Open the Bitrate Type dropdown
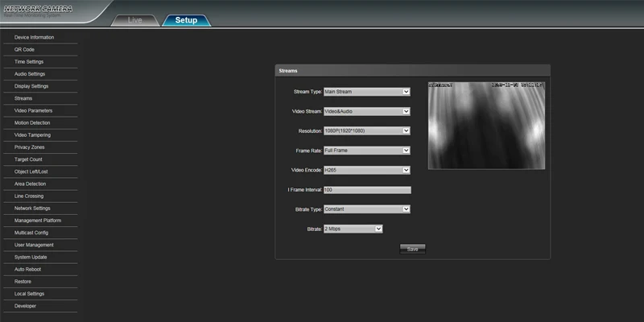Screen dimensions: 644x322 (x=367, y=209)
